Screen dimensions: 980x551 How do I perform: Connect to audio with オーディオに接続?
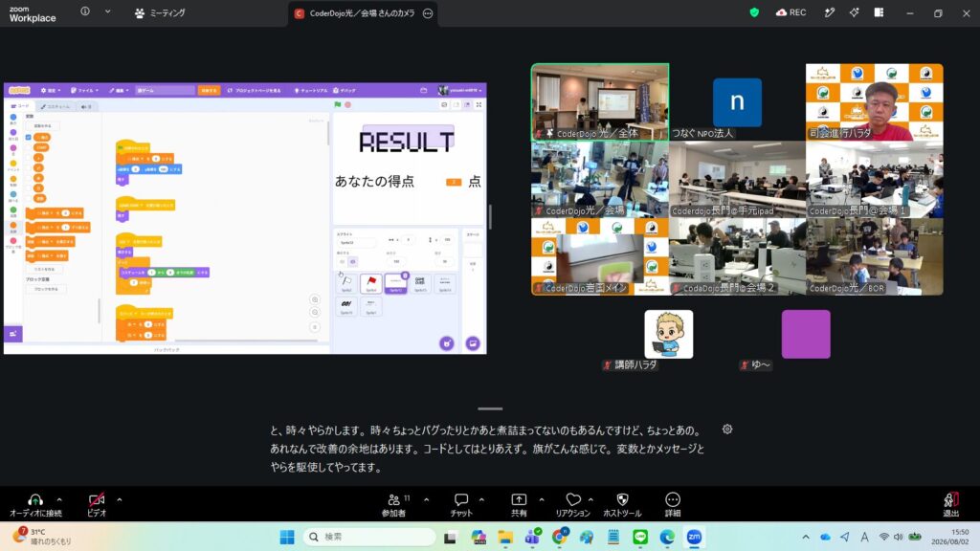pos(35,505)
